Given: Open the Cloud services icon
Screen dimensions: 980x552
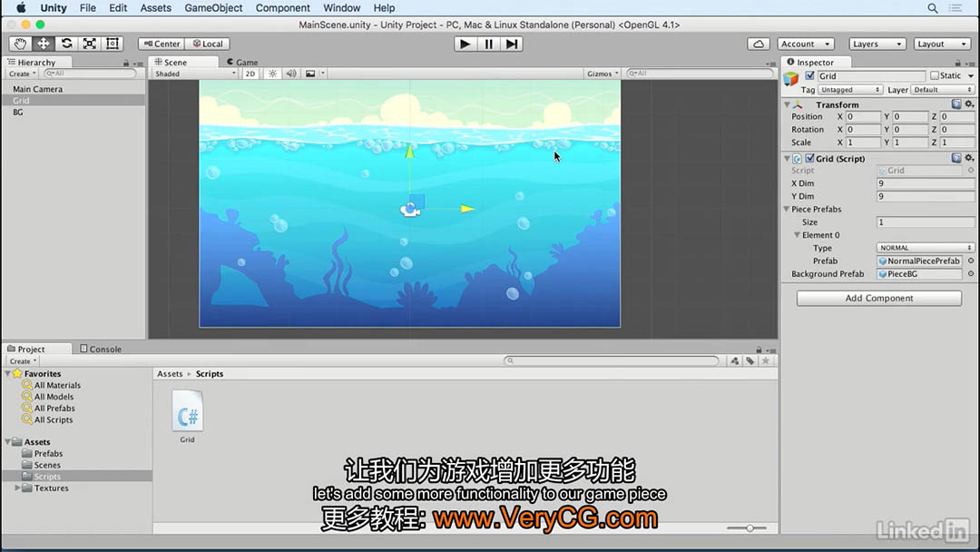Looking at the screenshot, I should tap(758, 44).
